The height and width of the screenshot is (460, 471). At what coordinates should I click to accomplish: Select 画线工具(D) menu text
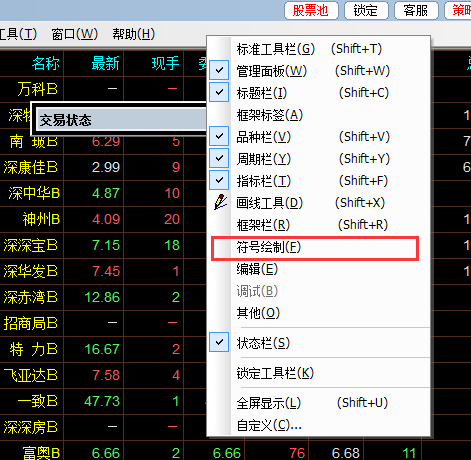click(269, 203)
